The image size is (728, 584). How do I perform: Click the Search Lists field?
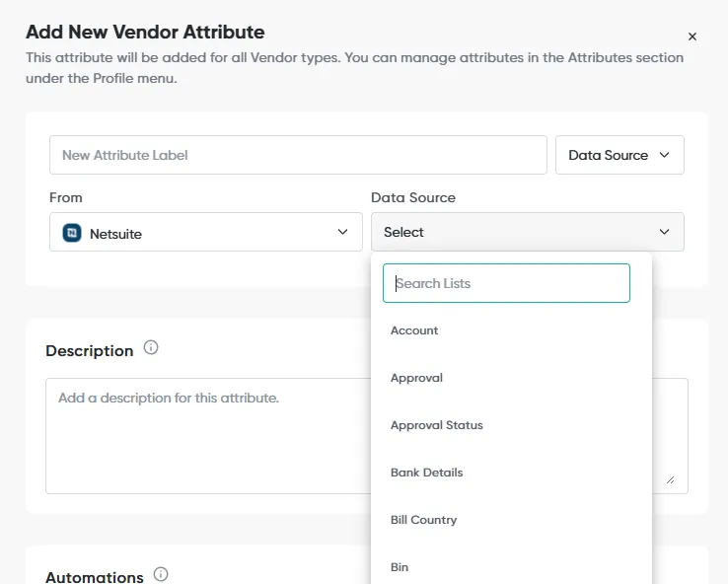pyautogui.click(x=506, y=283)
